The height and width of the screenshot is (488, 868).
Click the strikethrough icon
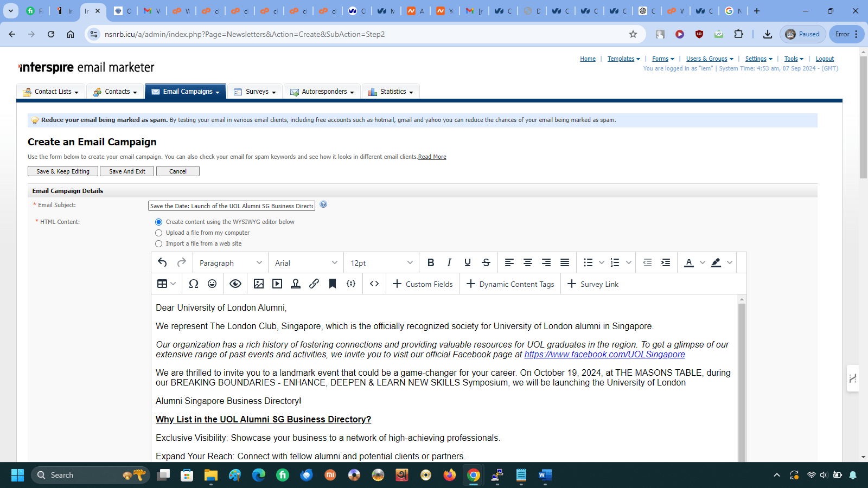[x=486, y=262]
